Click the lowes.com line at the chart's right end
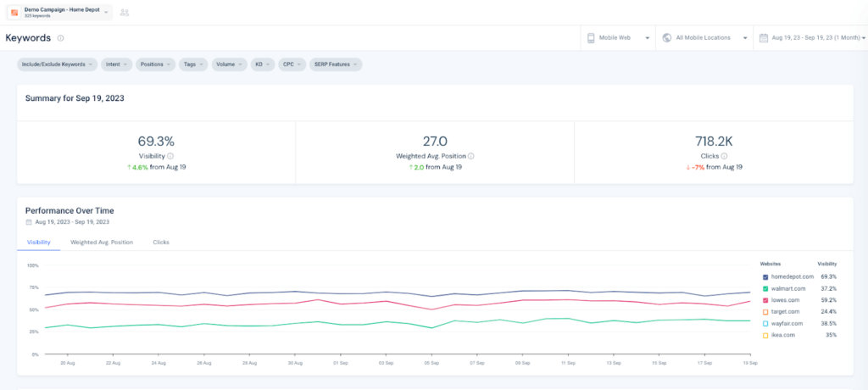Screen dimensions: 868x390 click(x=746, y=301)
